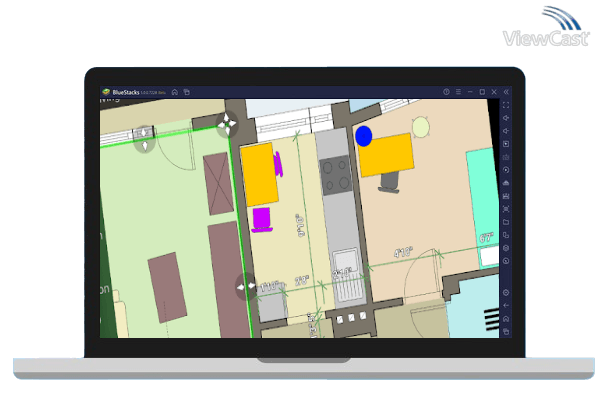Select the purple chair below yellow table
The width and height of the screenshot is (602, 414).
coord(262,220)
